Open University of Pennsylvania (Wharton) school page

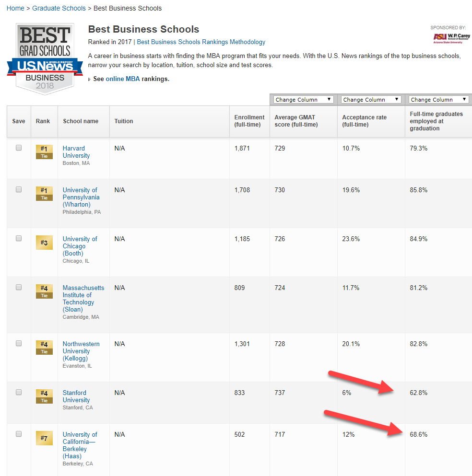click(x=81, y=197)
